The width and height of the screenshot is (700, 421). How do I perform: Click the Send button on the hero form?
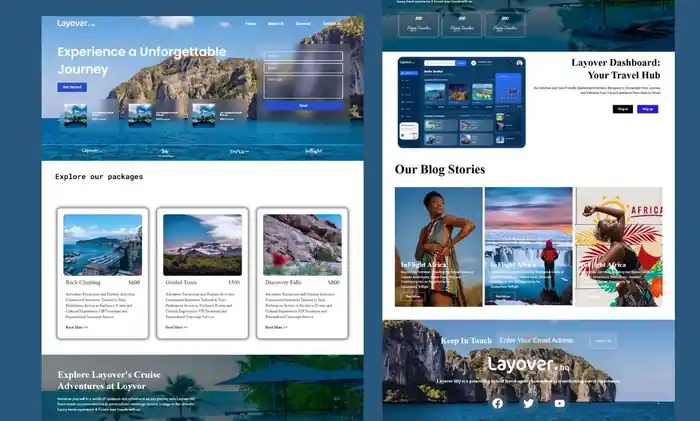(303, 106)
